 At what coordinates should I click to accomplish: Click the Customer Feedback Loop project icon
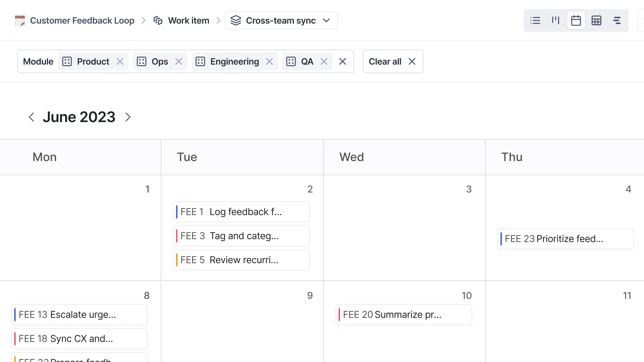click(x=20, y=20)
